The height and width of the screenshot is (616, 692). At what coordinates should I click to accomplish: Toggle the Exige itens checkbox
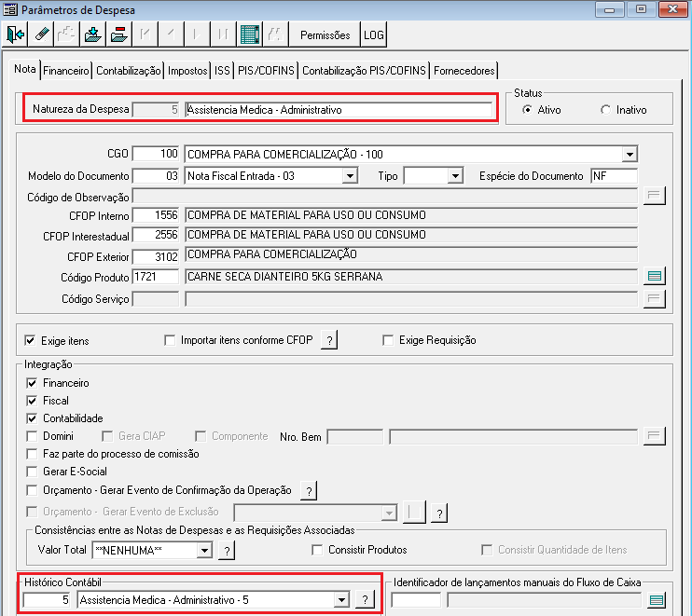tap(30, 340)
